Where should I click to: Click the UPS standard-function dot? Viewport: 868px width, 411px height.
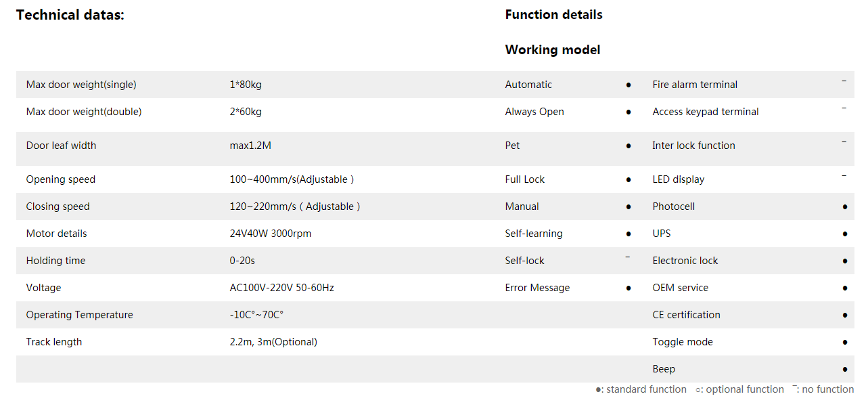pos(845,234)
